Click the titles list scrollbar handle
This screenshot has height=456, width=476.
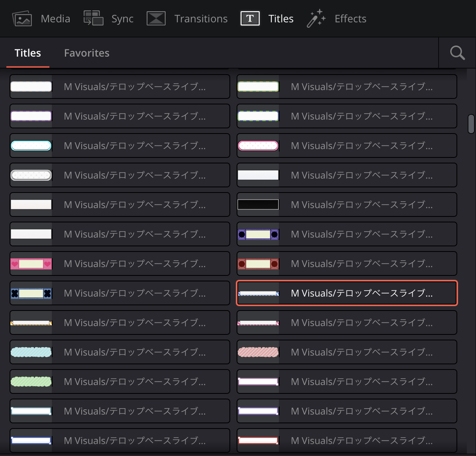click(471, 124)
